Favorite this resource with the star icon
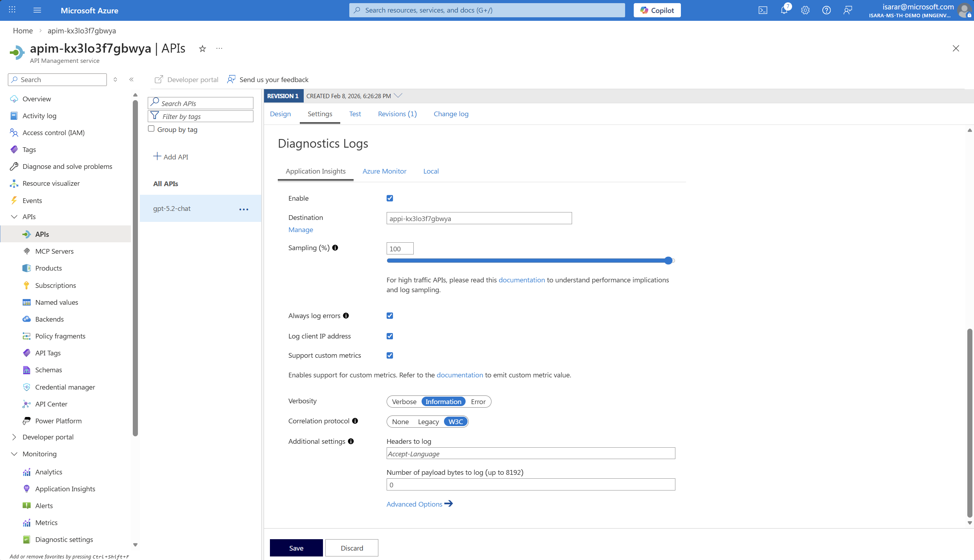This screenshot has height=560, width=974. pos(202,49)
